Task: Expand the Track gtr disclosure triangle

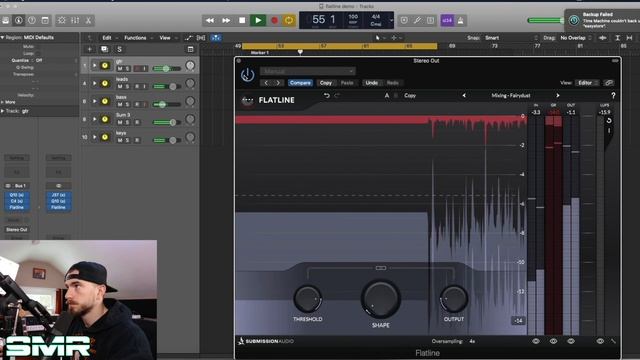Action: (x=2, y=111)
